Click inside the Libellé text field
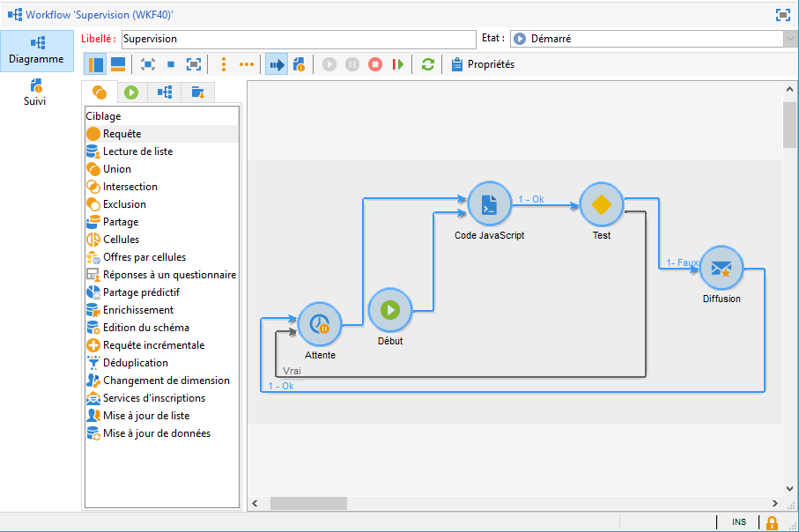This screenshot has width=799, height=532. [x=298, y=39]
